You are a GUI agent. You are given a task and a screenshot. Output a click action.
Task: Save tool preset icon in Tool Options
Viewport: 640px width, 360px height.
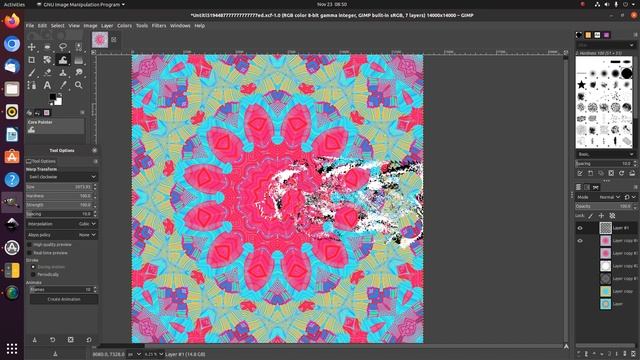click(x=35, y=340)
